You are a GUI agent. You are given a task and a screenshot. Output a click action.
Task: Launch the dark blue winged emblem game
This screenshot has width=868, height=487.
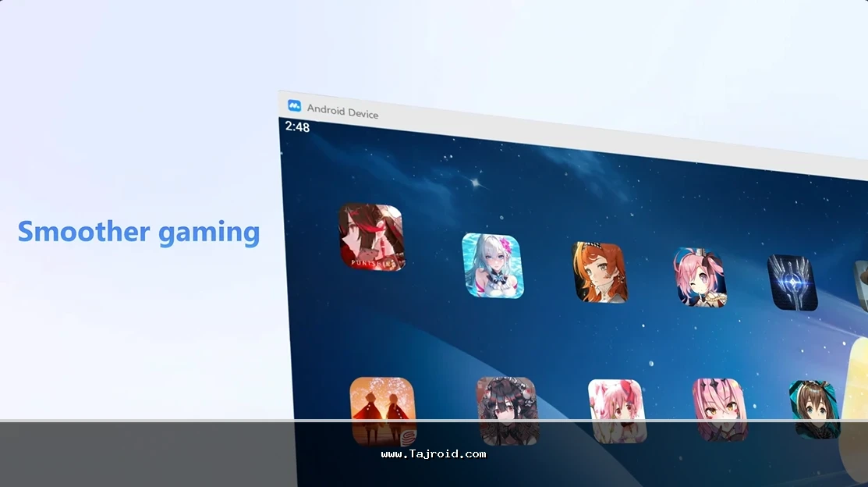(x=792, y=283)
